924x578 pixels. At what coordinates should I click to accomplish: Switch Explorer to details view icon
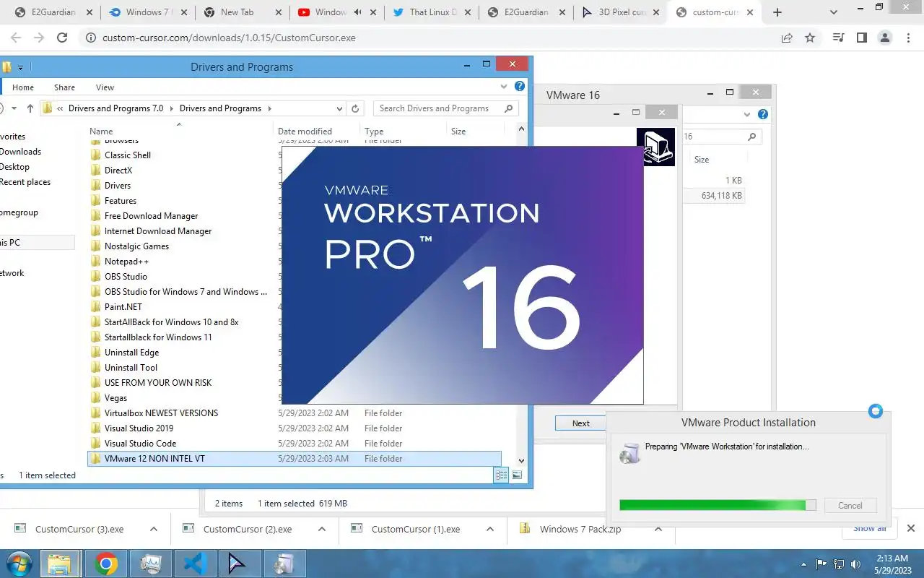[x=500, y=475]
